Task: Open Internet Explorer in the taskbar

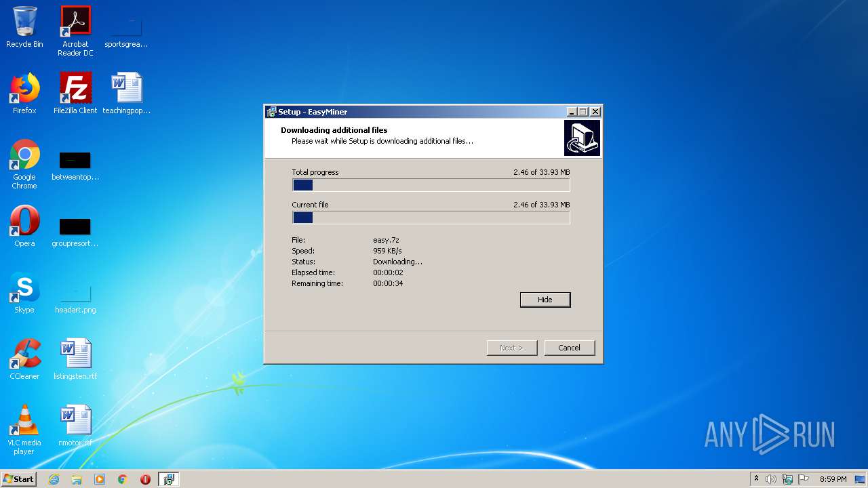Action: (x=54, y=479)
